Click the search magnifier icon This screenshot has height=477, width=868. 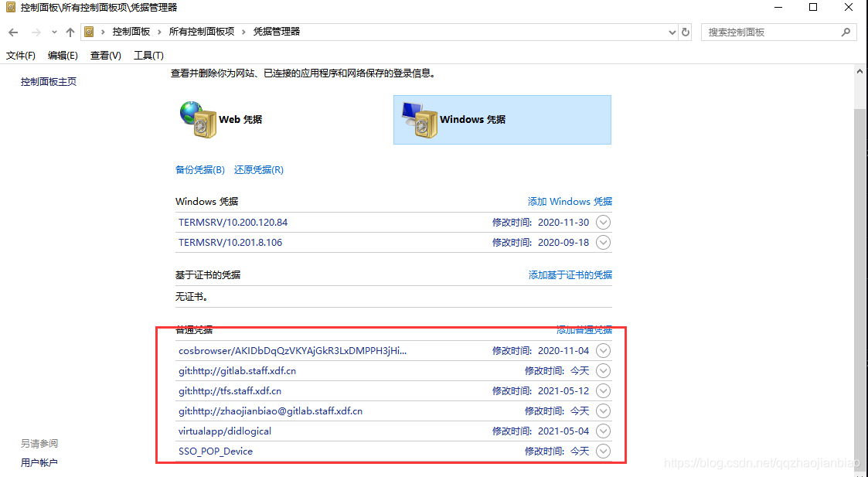pyautogui.click(x=846, y=32)
